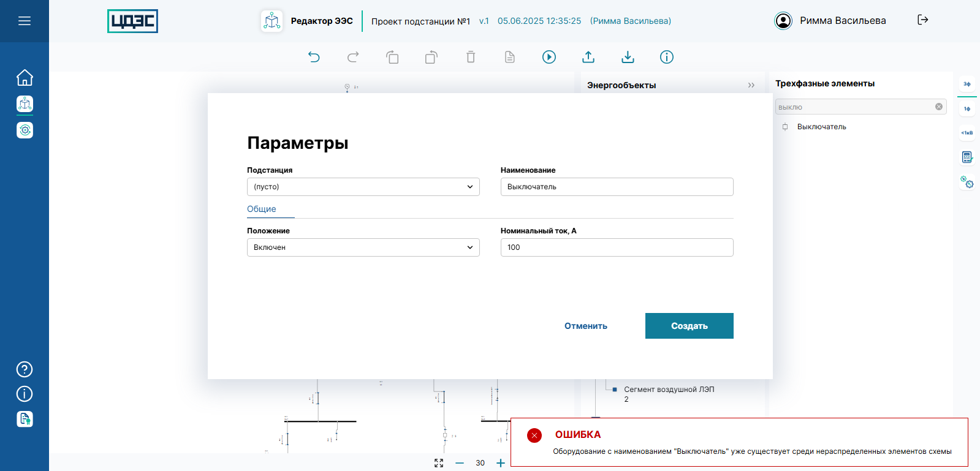
Task: Go to home in sidebar
Action: (x=25, y=78)
